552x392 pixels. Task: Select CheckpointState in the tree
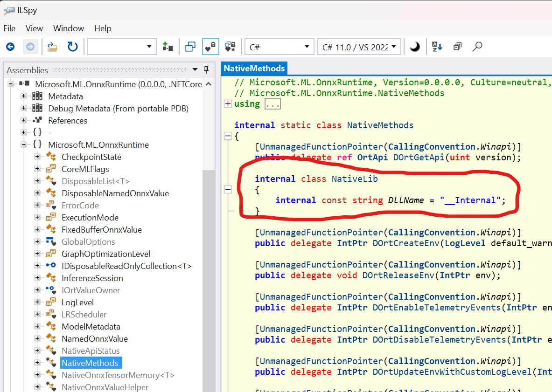click(91, 157)
